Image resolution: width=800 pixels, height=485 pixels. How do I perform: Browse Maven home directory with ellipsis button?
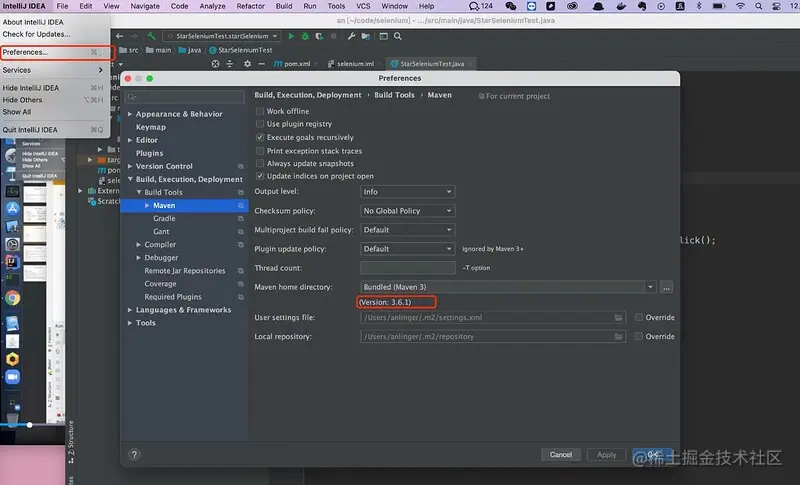[666, 287]
